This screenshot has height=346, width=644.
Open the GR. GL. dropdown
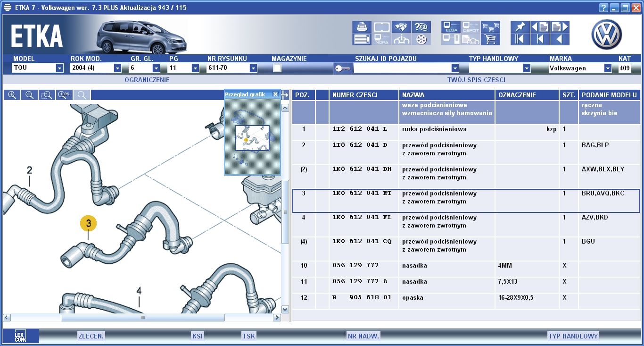[156, 68]
